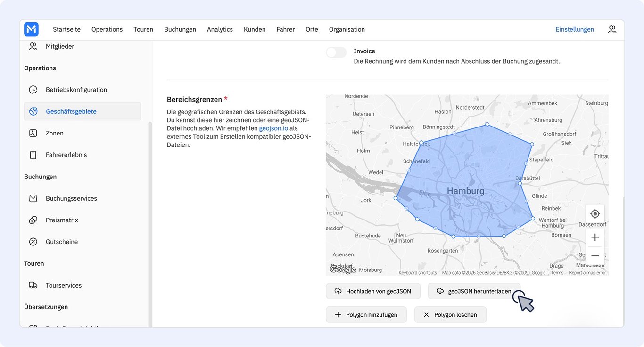
Task: Open Analytics in top navigation
Action: pos(220,29)
